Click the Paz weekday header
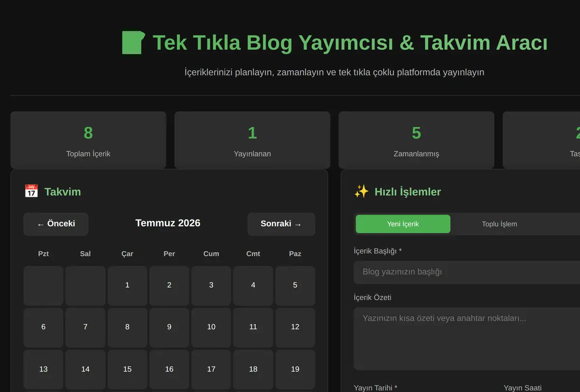This screenshot has width=580, height=392. [295, 254]
